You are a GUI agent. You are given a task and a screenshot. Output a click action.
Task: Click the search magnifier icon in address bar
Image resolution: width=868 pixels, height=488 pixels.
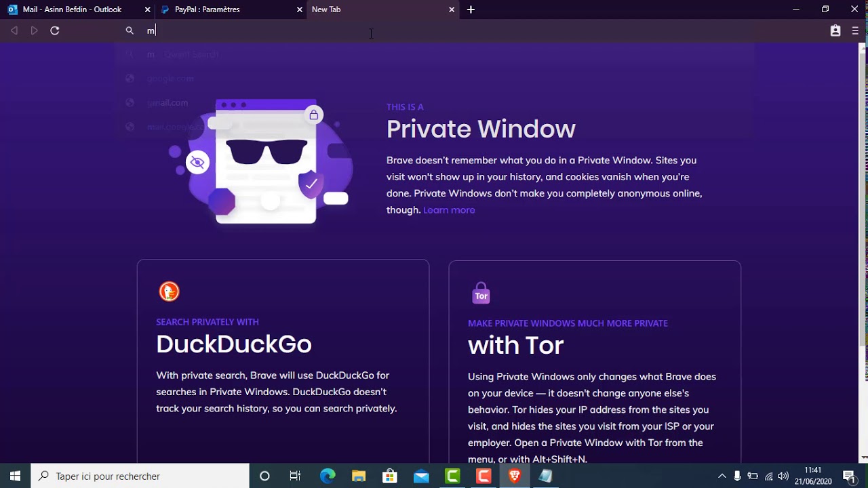click(x=130, y=30)
